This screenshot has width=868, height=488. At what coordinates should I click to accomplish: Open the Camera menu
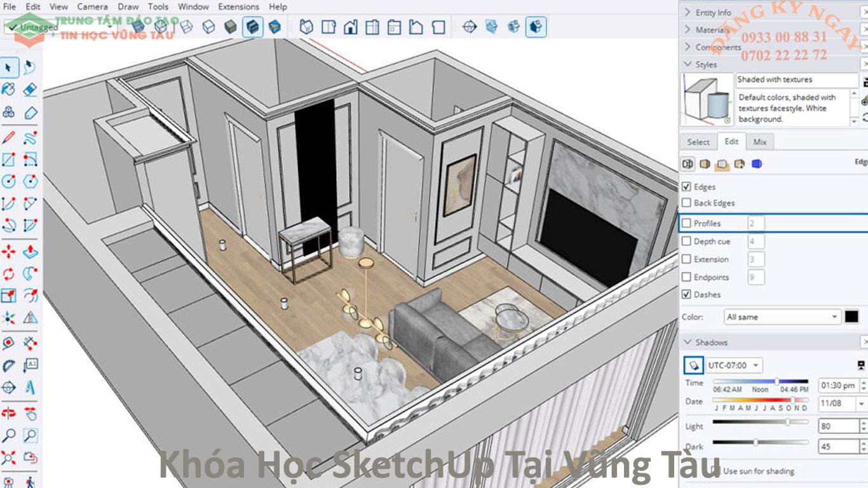[92, 6]
